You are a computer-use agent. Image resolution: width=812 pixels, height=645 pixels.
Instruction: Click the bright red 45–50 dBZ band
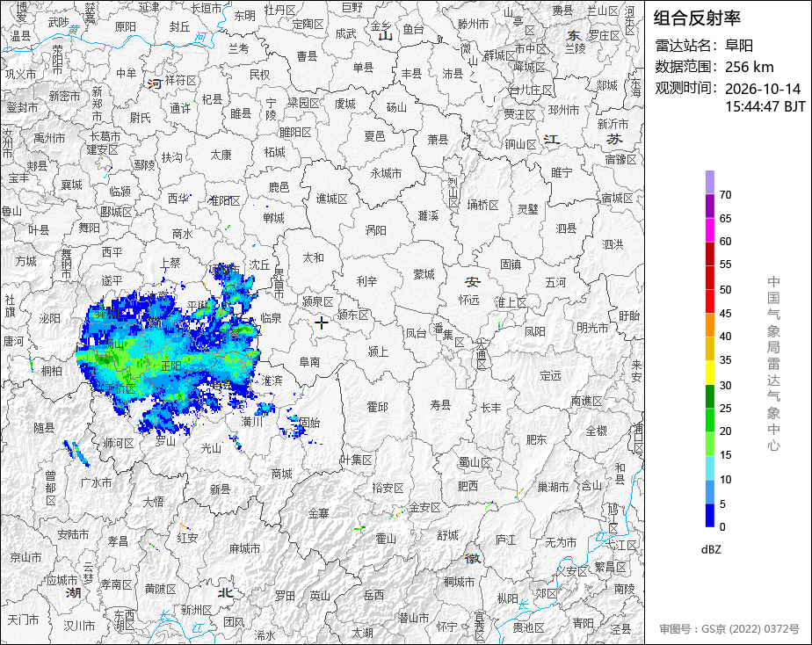(x=709, y=301)
